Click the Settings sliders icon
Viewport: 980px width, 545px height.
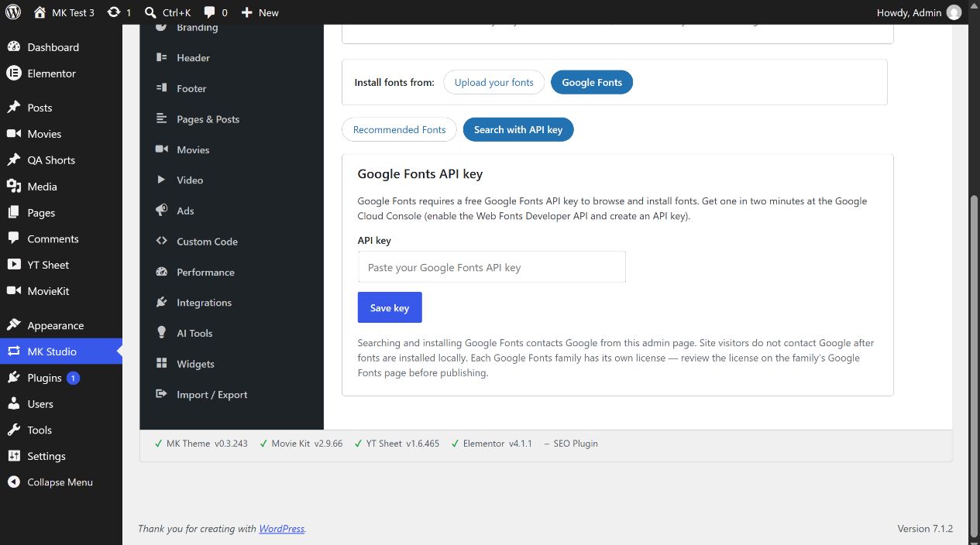pyautogui.click(x=13, y=457)
